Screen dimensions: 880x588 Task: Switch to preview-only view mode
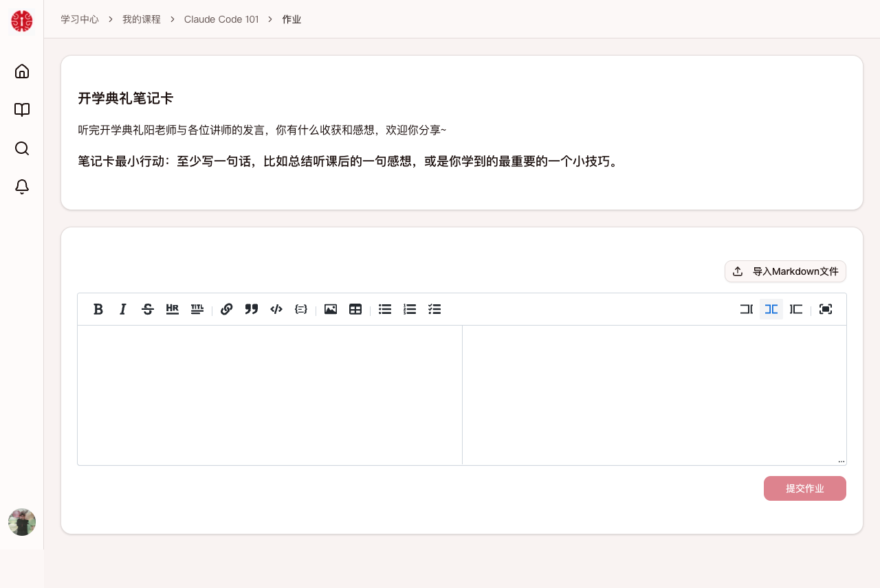[x=795, y=309]
